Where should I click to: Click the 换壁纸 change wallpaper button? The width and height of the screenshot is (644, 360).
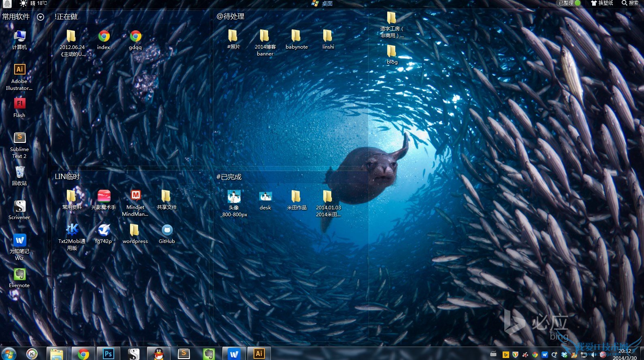tap(602, 3)
